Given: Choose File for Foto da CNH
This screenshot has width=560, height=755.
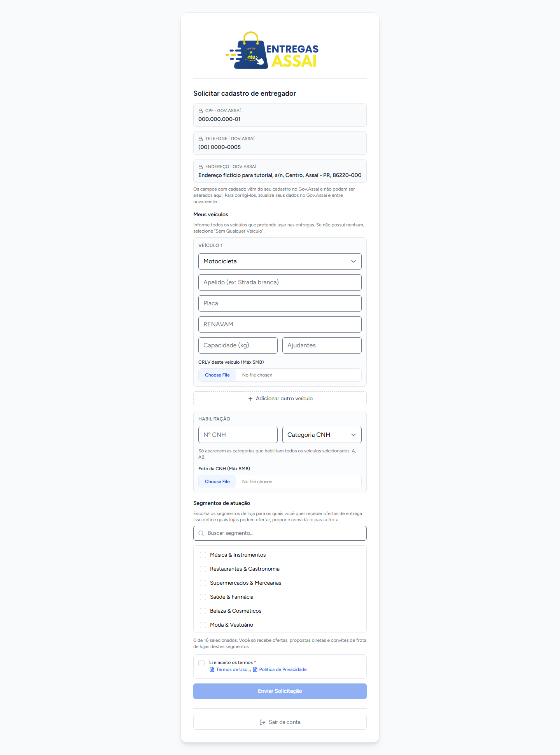Looking at the screenshot, I should (x=217, y=482).
